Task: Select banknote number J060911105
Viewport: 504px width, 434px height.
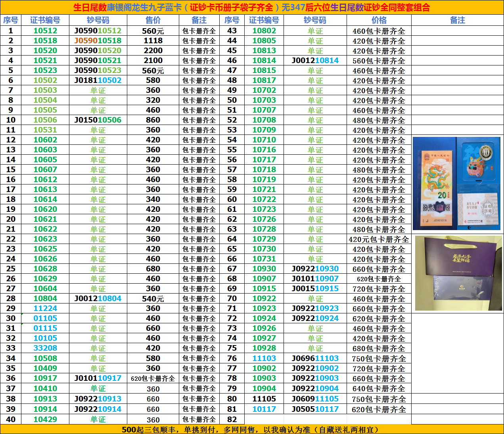Action: point(315,399)
